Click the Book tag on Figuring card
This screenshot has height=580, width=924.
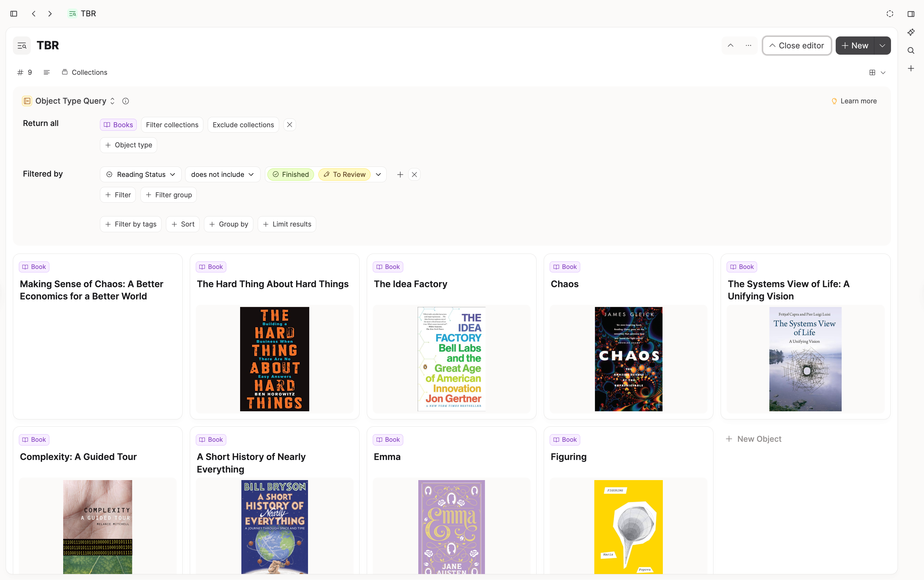click(x=564, y=440)
